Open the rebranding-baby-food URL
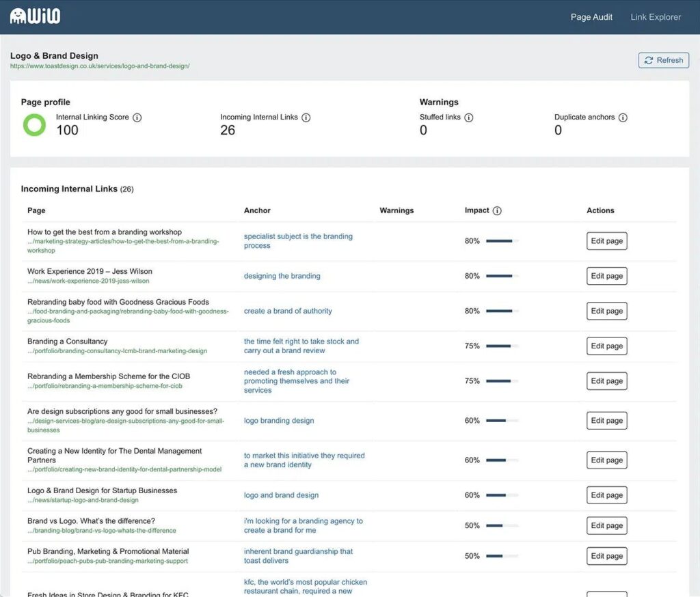Viewport: 700px width, 597px height. tap(128, 316)
